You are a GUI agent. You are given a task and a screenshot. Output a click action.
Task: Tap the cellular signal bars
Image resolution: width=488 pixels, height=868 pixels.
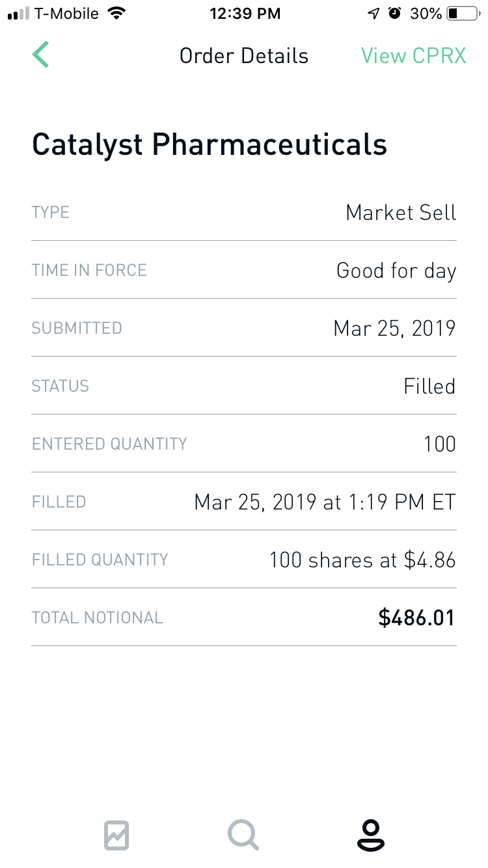(18, 13)
